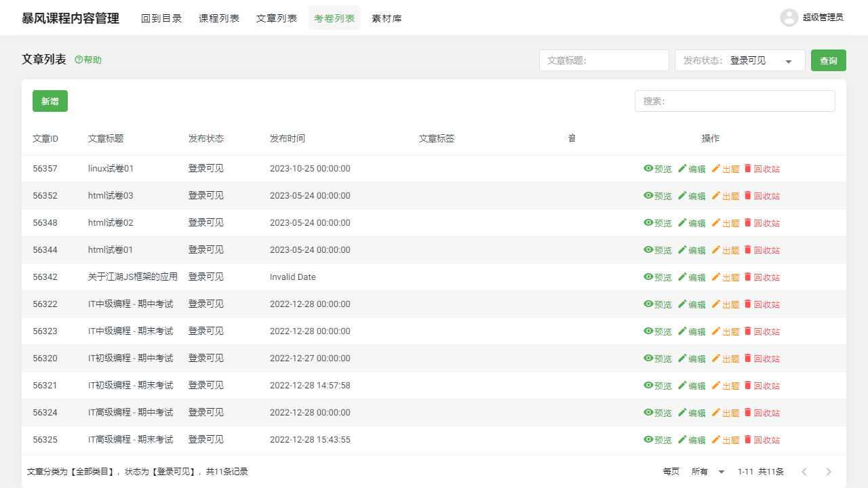Send html试卷01 to 回收站

[x=763, y=249]
